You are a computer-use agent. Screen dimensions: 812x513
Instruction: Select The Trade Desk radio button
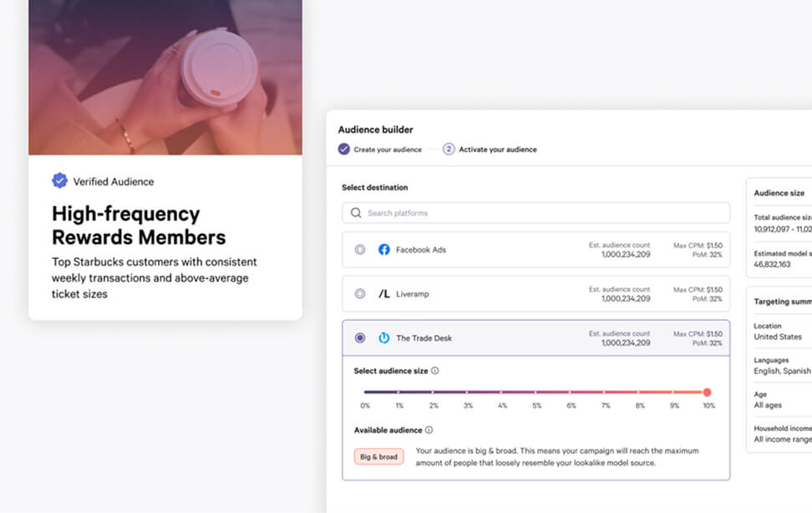359,338
